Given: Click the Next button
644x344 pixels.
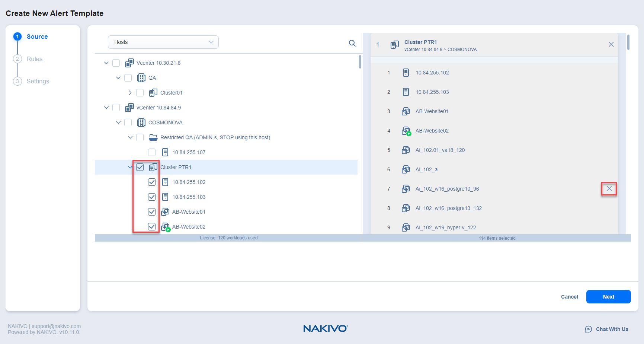Looking at the screenshot, I should pyautogui.click(x=608, y=297).
